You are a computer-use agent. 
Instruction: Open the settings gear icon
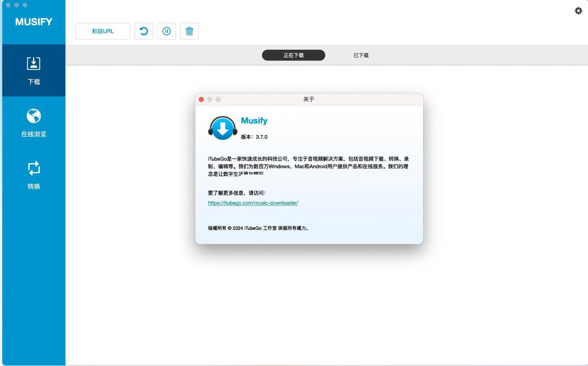pos(578,10)
